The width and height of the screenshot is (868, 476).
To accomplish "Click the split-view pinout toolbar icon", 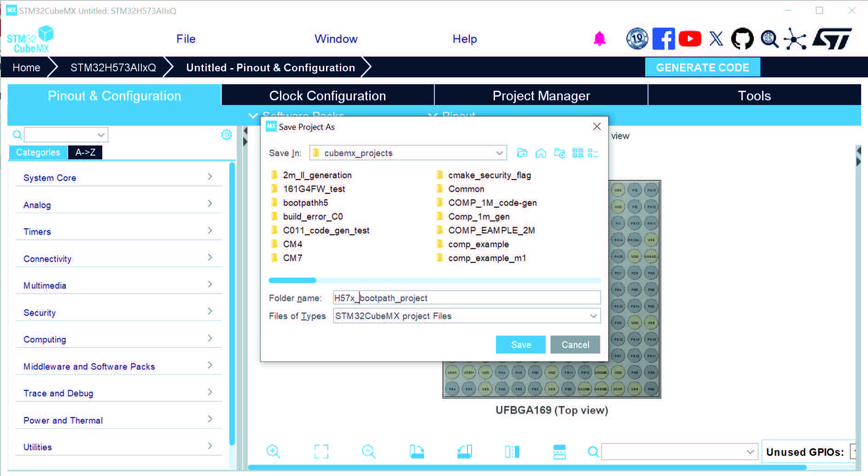I will tap(512, 452).
